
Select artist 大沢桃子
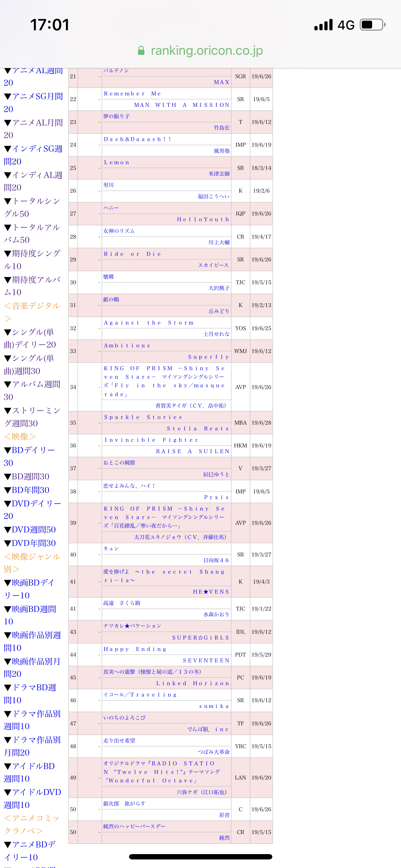coord(219,288)
